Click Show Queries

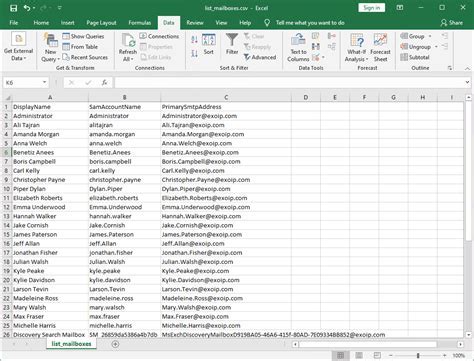pyautogui.click(x=83, y=36)
